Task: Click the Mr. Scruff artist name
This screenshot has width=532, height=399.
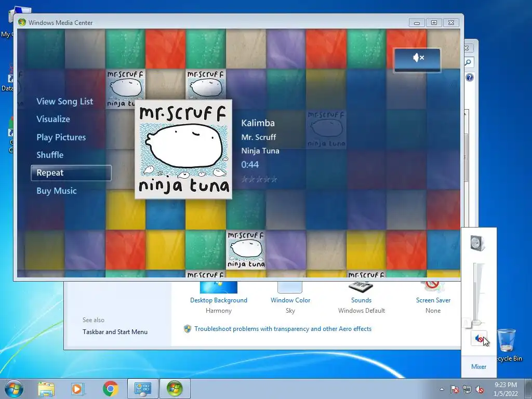Action: [x=259, y=137]
